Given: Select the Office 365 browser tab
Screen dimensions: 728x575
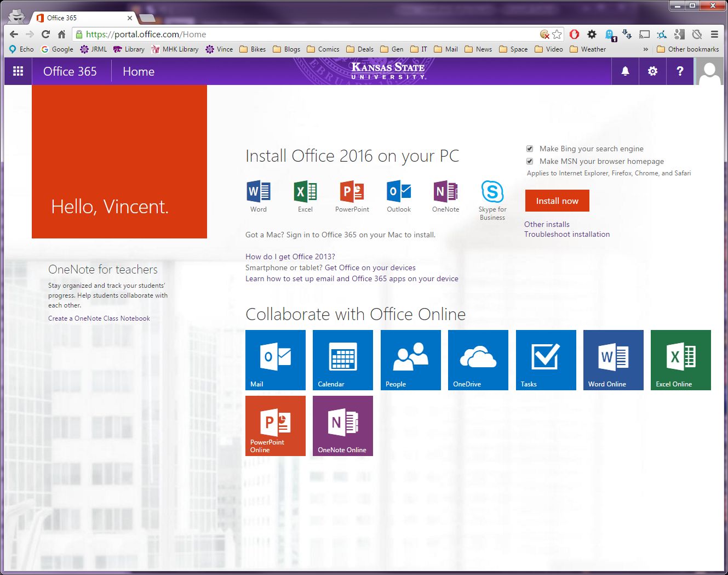Looking at the screenshot, I should point(82,18).
